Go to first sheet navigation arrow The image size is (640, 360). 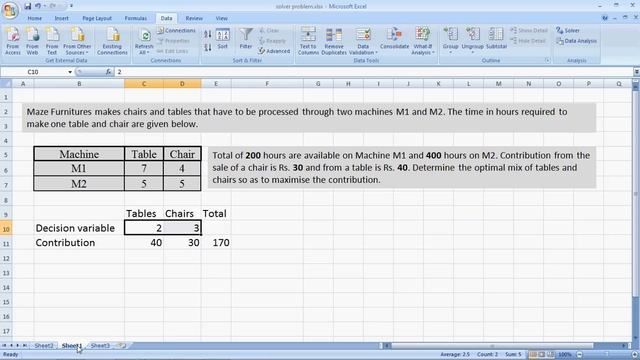tap(4, 346)
